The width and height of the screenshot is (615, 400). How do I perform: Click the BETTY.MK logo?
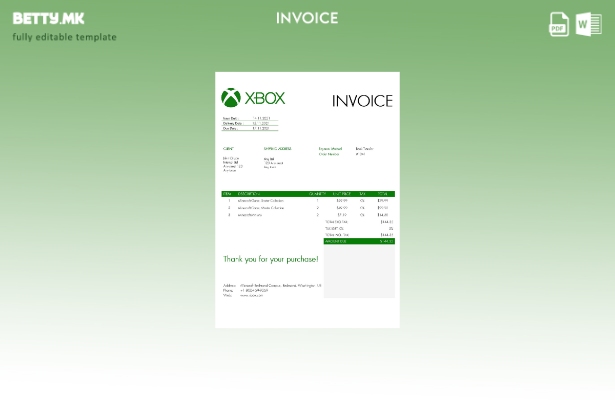[48, 18]
